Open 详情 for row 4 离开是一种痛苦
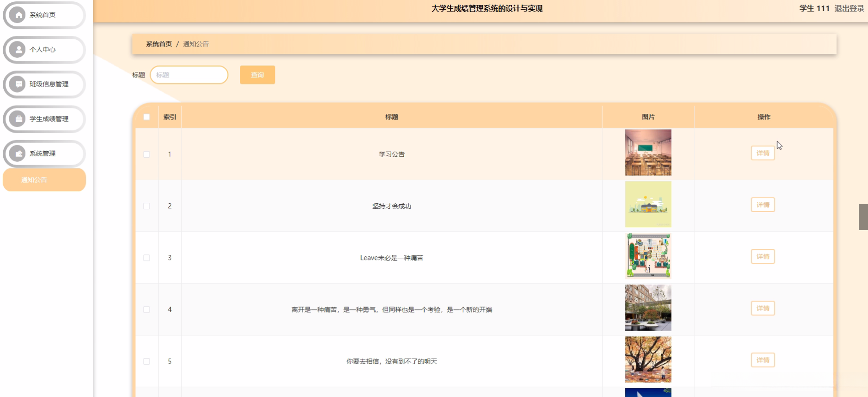This screenshot has height=397, width=868. 763,308
